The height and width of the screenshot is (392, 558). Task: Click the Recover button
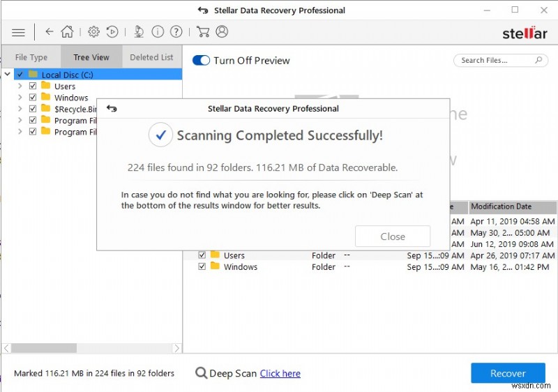[508, 373]
